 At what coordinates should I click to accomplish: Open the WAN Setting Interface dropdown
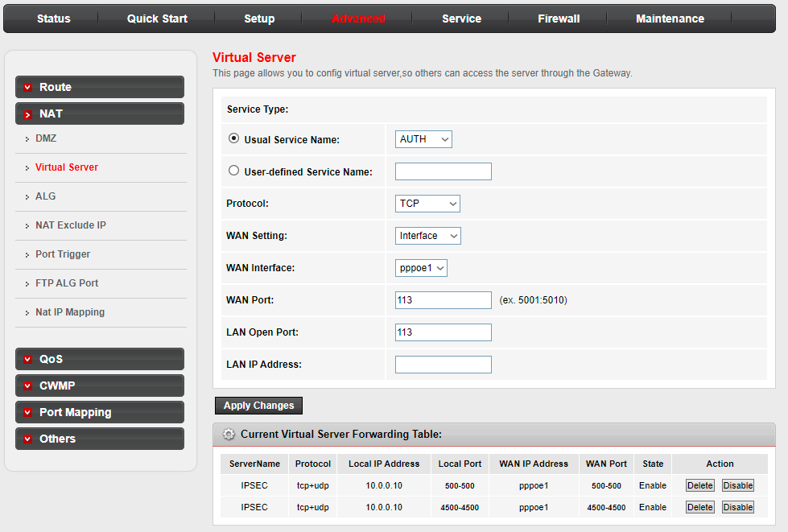click(428, 236)
